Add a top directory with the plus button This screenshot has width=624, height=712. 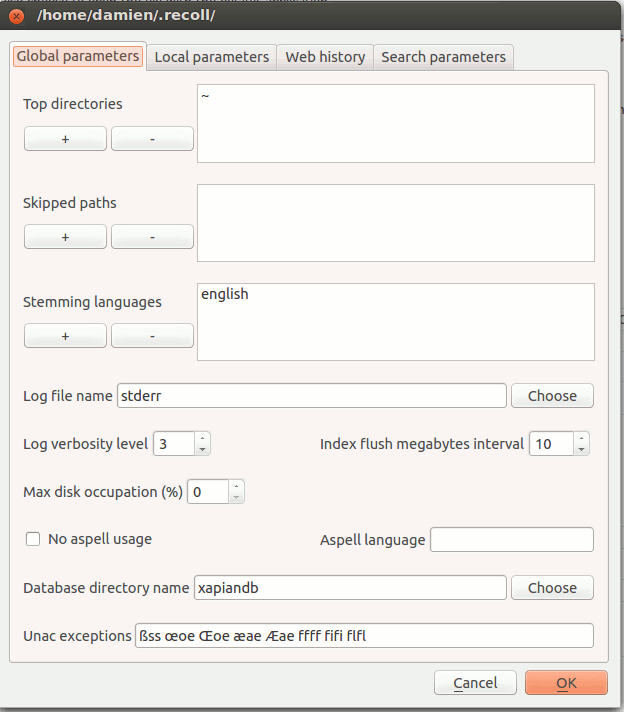point(65,138)
